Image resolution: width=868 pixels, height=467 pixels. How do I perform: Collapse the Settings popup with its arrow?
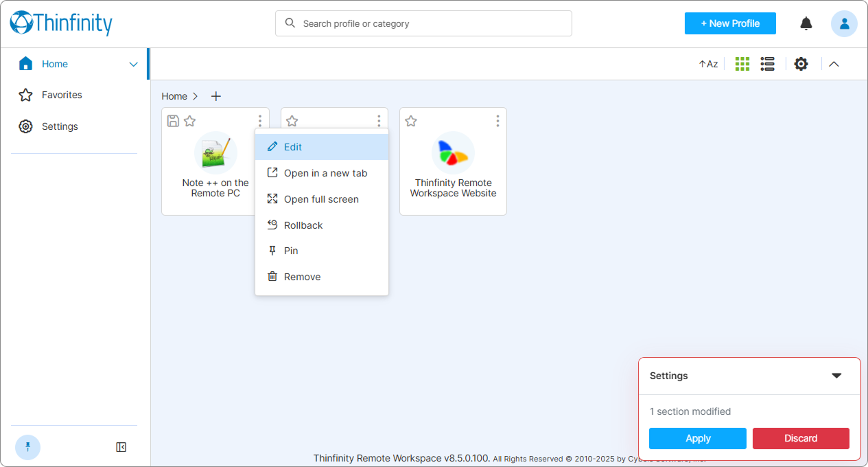click(x=836, y=376)
